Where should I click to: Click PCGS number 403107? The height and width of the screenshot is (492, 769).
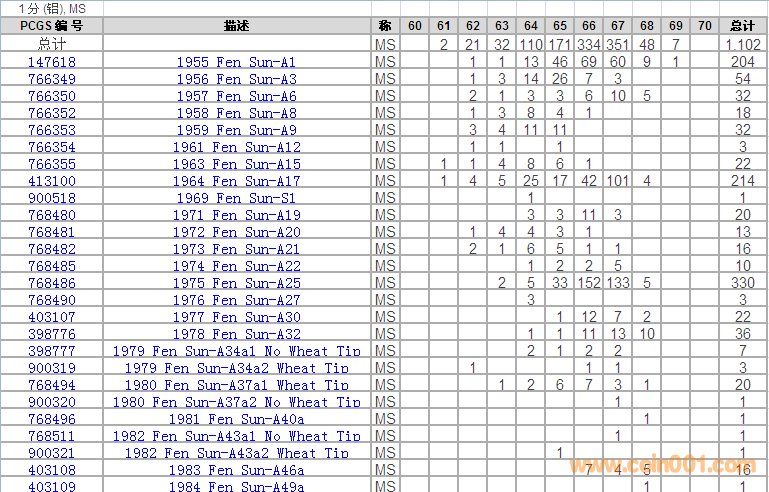pos(51,317)
